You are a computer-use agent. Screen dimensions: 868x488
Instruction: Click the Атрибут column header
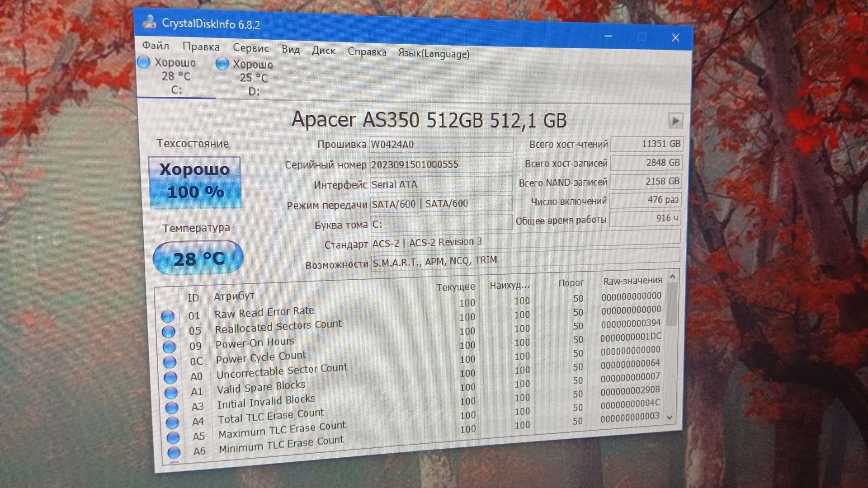tap(234, 296)
